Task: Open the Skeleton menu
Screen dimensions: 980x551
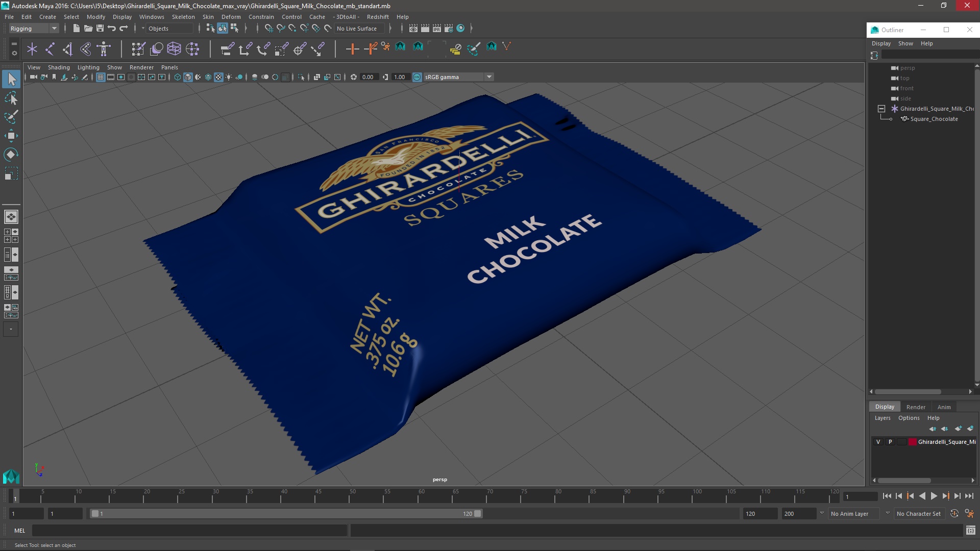Action: (x=183, y=17)
